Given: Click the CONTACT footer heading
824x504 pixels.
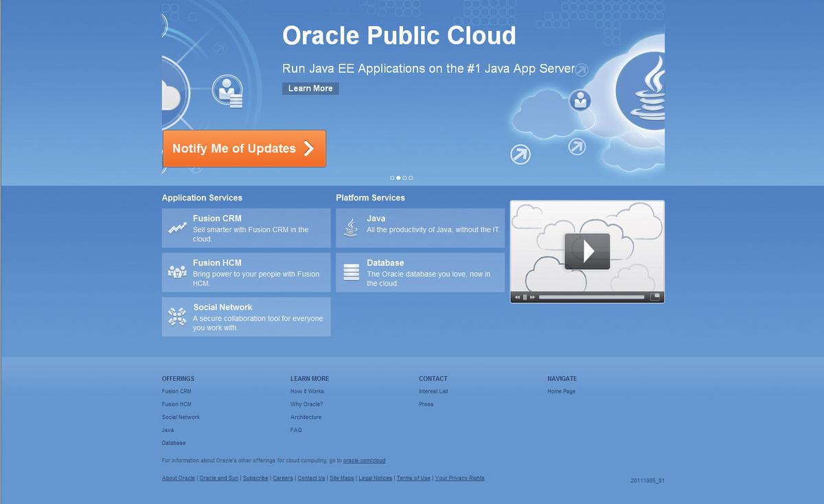Looking at the screenshot, I should coord(433,378).
